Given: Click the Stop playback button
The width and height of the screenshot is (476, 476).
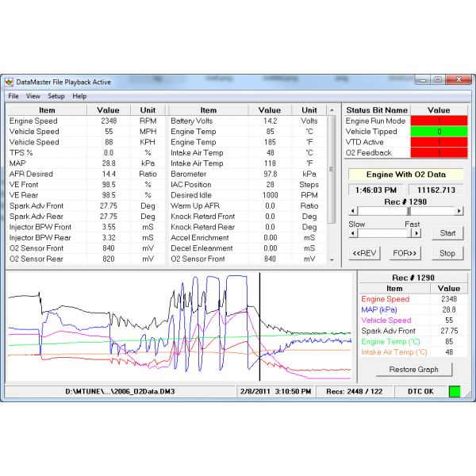Looking at the screenshot, I should (x=447, y=253).
